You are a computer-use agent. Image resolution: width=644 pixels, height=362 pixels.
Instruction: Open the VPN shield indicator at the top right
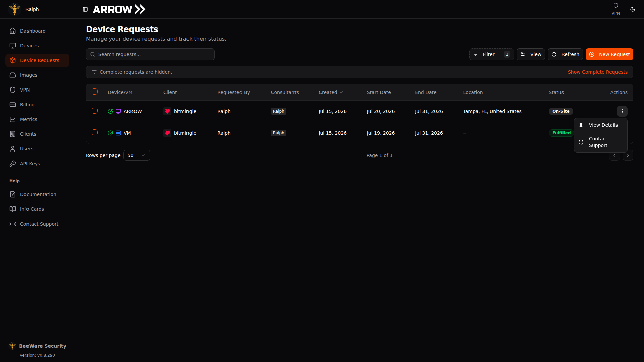coord(615,9)
